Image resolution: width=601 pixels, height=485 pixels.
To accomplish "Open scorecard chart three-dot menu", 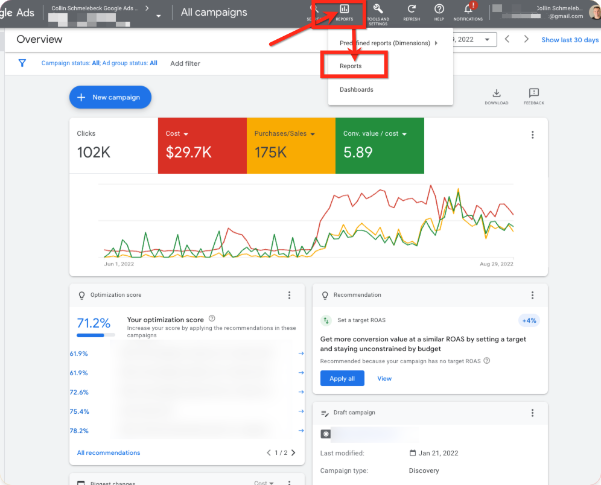I will tap(532, 135).
